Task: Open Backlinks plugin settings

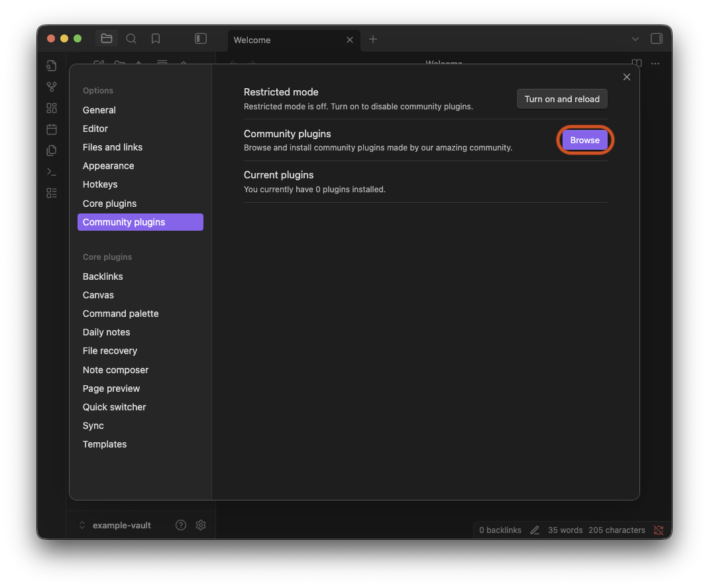Action: pos(140,276)
